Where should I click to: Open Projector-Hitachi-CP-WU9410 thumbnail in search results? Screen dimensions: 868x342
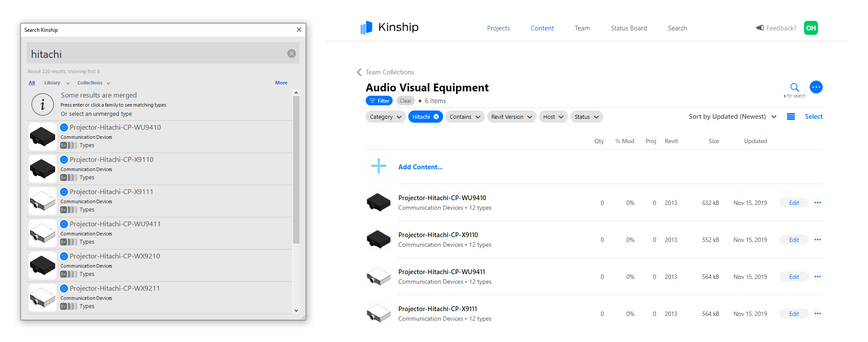tap(43, 137)
